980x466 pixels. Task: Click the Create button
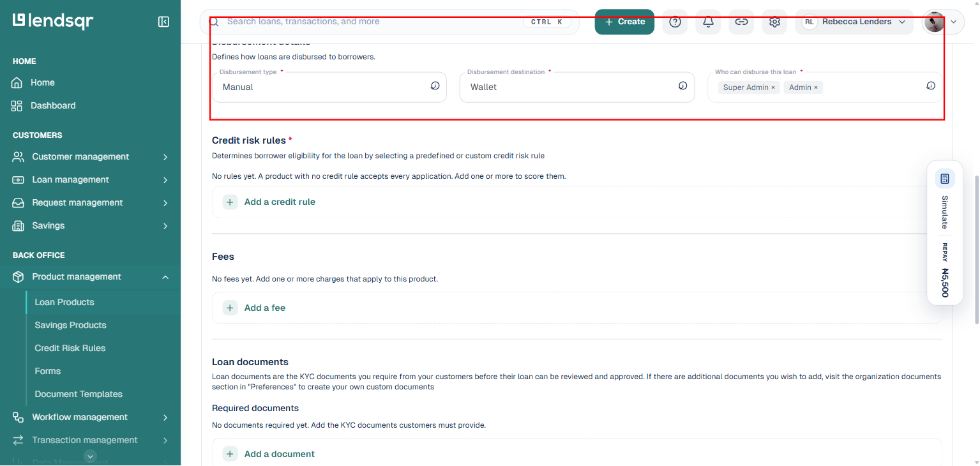tap(624, 22)
